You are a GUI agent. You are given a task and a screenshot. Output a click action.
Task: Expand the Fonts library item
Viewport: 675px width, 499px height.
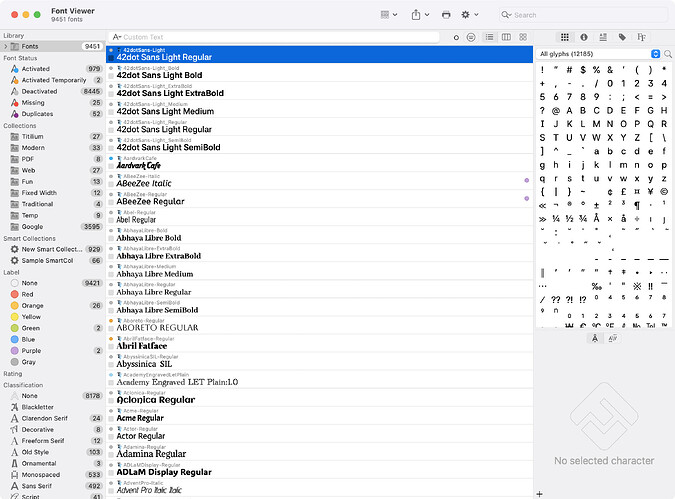(x=6, y=46)
